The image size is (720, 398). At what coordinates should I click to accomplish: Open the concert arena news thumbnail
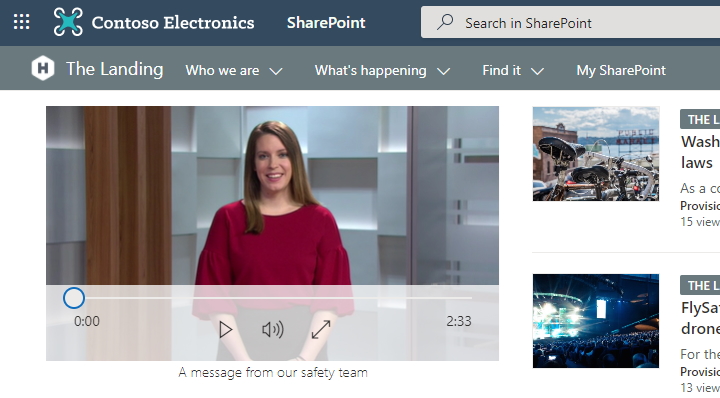click(596, 321)
